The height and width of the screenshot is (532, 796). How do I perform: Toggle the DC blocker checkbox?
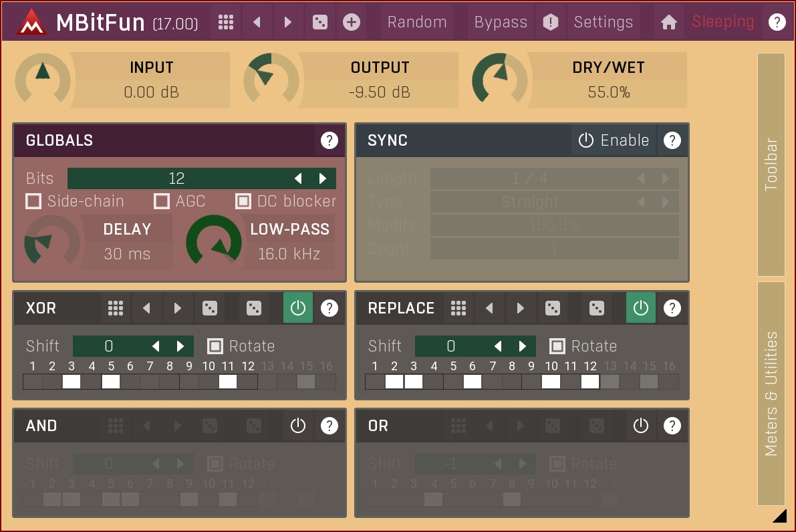(243, 201)
